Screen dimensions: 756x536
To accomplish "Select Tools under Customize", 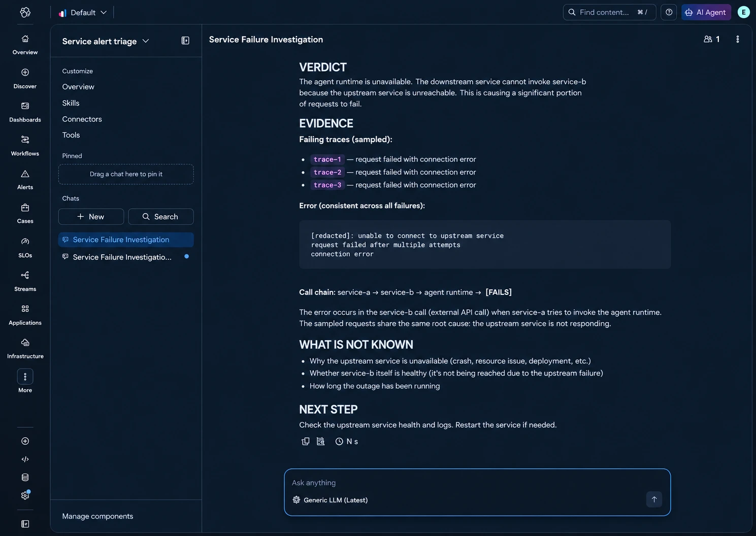I will click(x=71, y=135).
